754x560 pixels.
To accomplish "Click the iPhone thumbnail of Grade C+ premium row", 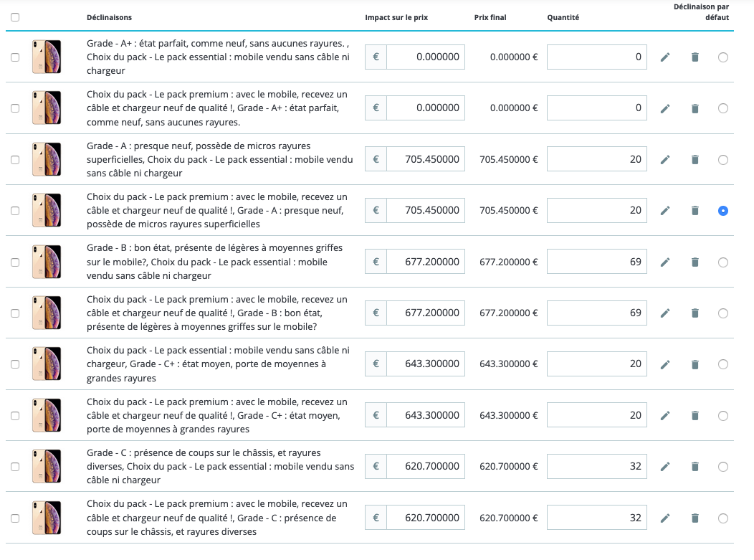I will (x=46, y=416).
